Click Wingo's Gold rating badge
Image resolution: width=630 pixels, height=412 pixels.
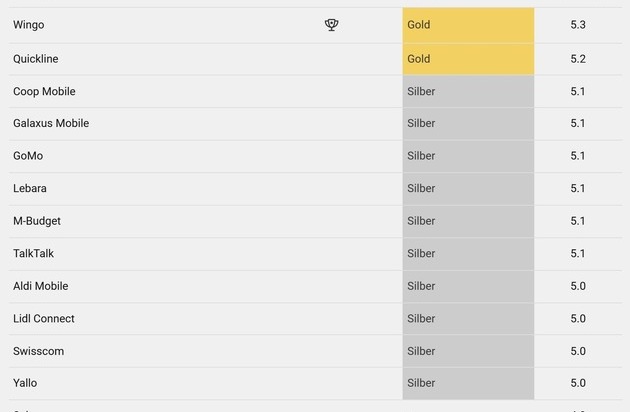tap(468, 25)
